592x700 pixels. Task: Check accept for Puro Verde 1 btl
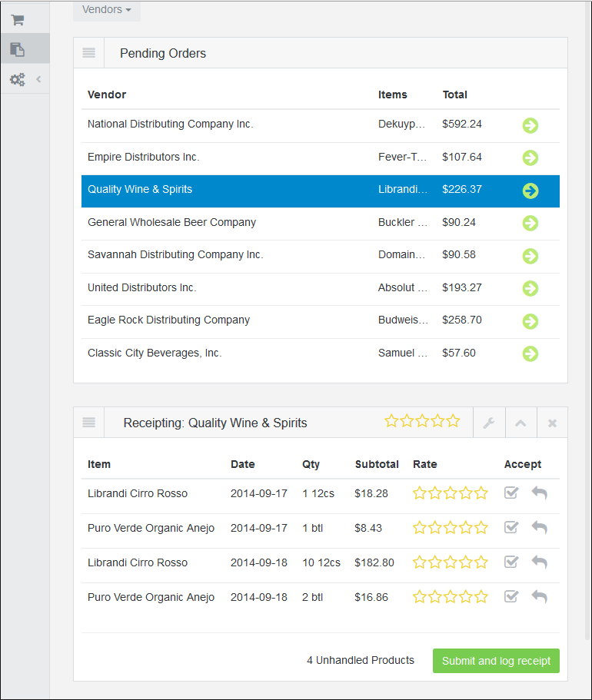(511, 527)
